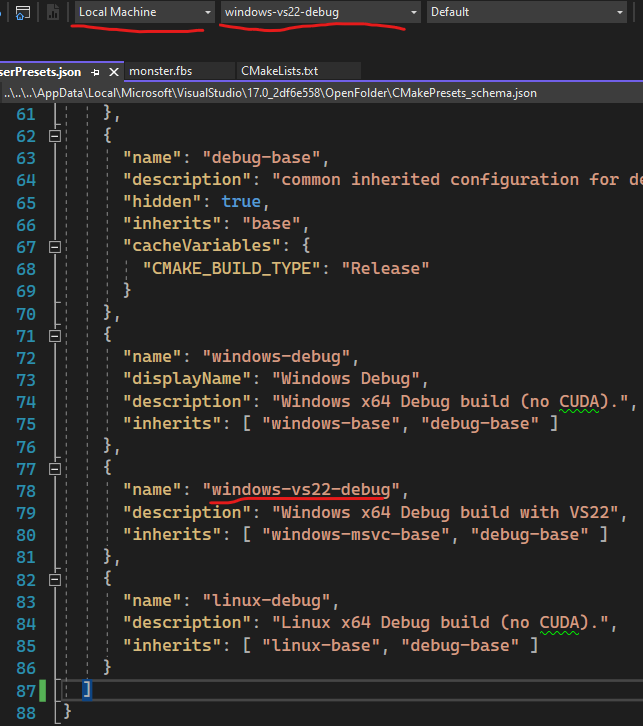This screenshot has height=726, width=643.
Task: Click "debug-base" on line 80
Action: (x=529, y=535)
